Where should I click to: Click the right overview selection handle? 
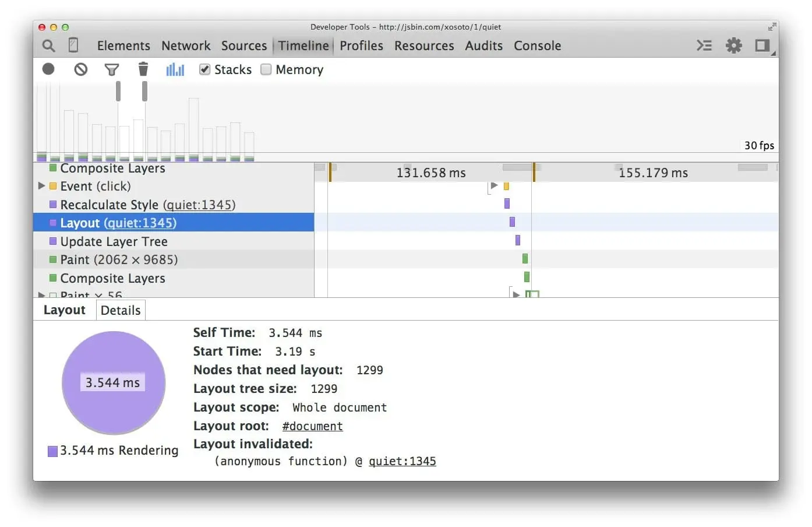click(144, 91)
